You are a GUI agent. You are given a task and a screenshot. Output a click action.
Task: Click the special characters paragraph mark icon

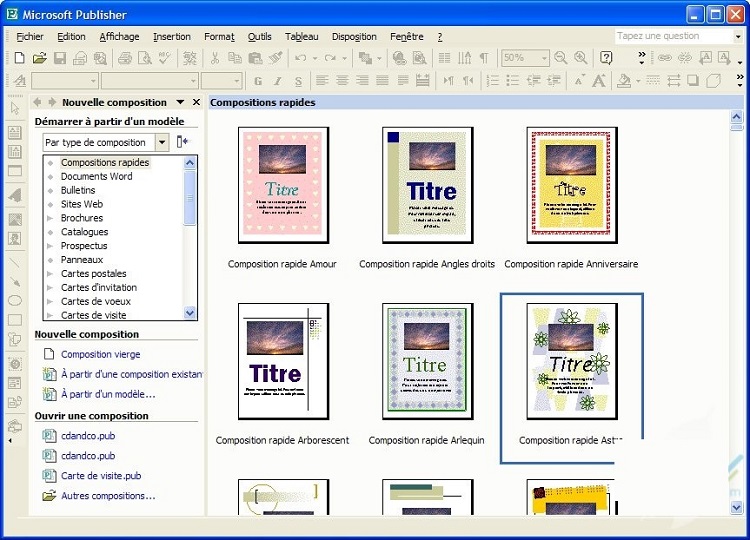(x=485, y=58)
